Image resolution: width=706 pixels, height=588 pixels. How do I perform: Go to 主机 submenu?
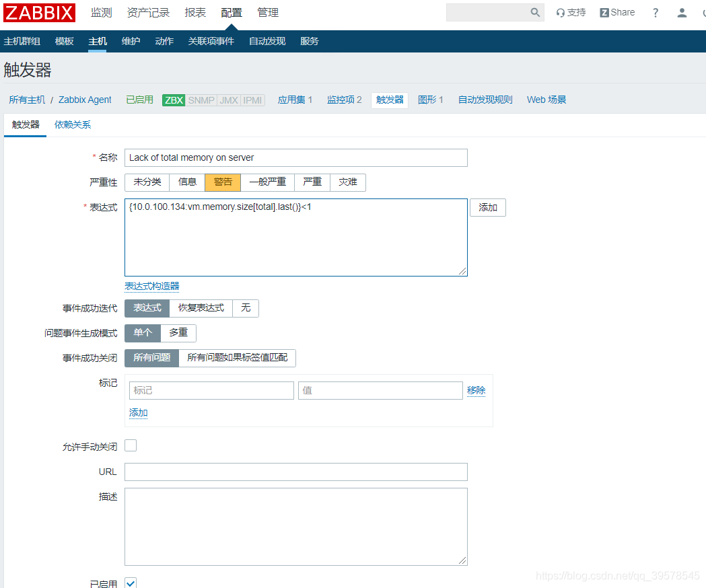tap(98, 42)
